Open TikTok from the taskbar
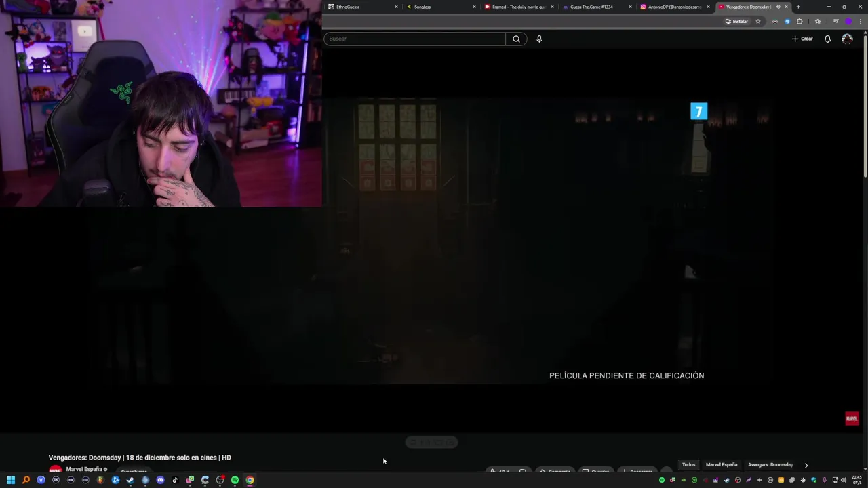868x488 pixels. (175, 480)
